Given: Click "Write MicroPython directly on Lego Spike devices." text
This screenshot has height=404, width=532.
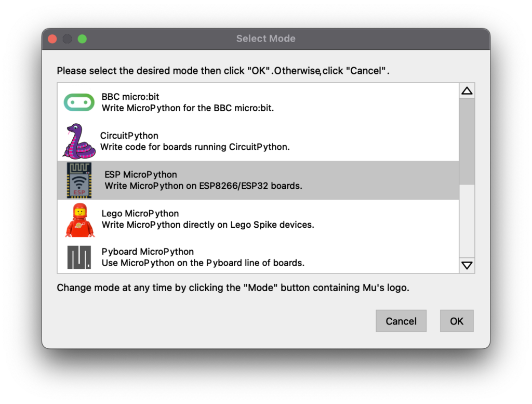Looking at the screenshot, I should [x=208, y=225].
